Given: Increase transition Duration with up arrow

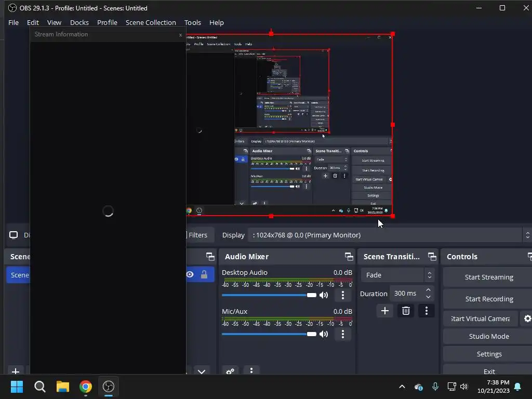Looking at the screenshot, I should pyautogui.click(x=428, y=290).
